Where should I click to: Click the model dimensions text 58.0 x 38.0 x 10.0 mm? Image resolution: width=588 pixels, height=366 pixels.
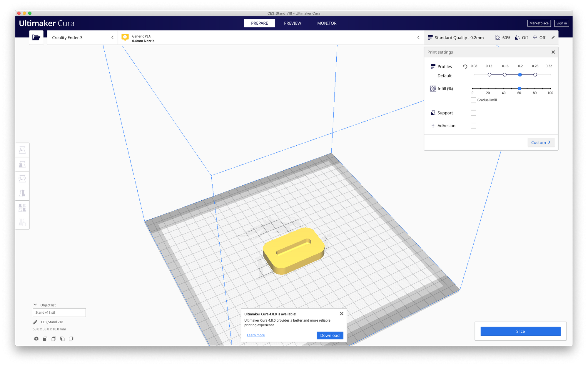[x=49, y=329]
